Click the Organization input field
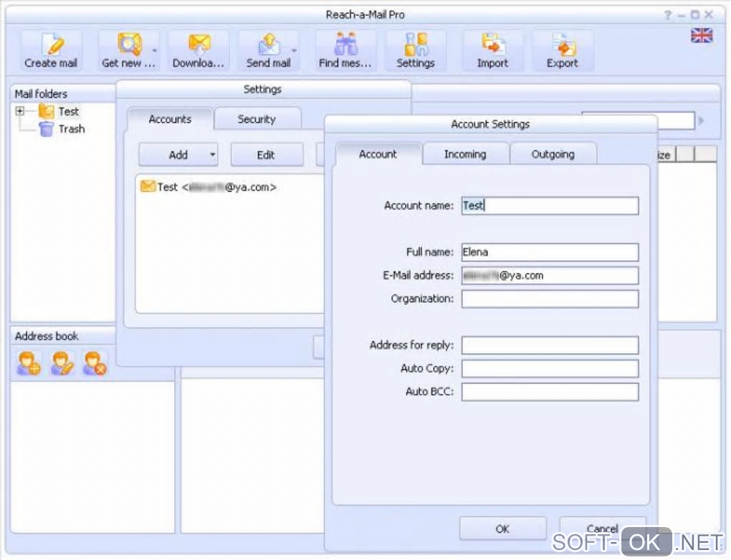The width and height of the screenshot is (731, 560). coord(550,299)
